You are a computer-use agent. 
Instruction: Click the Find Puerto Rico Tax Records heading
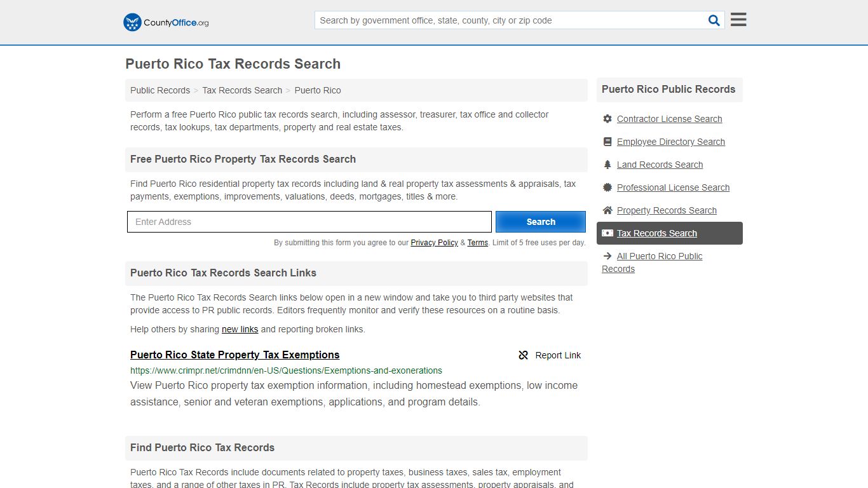click(202, 448)
